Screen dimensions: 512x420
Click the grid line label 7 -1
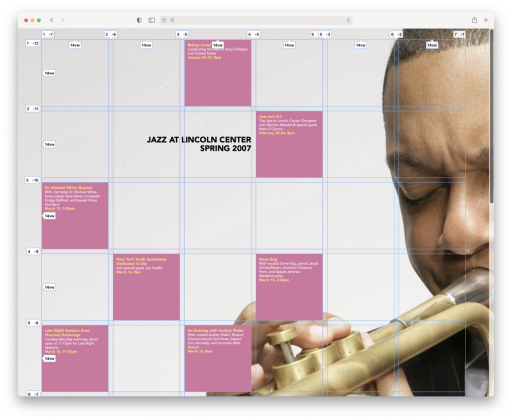[x=459, y=34]
